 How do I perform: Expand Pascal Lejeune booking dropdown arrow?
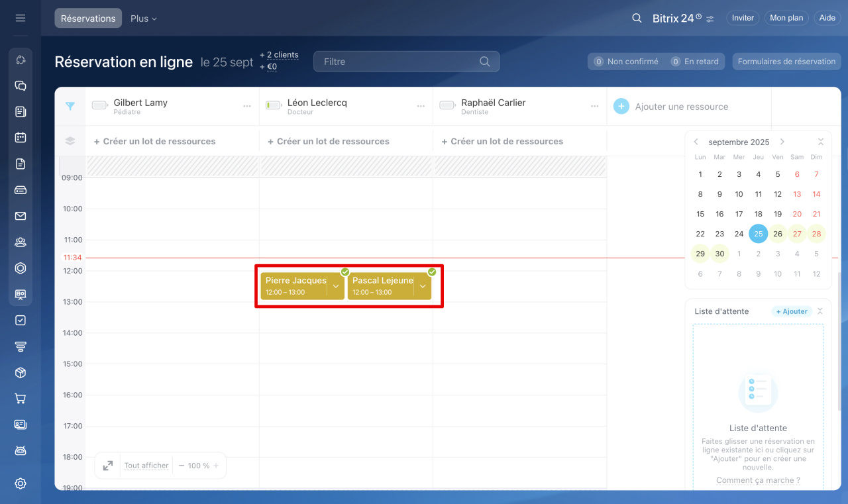pyautogui.click(x=423, y=286)
